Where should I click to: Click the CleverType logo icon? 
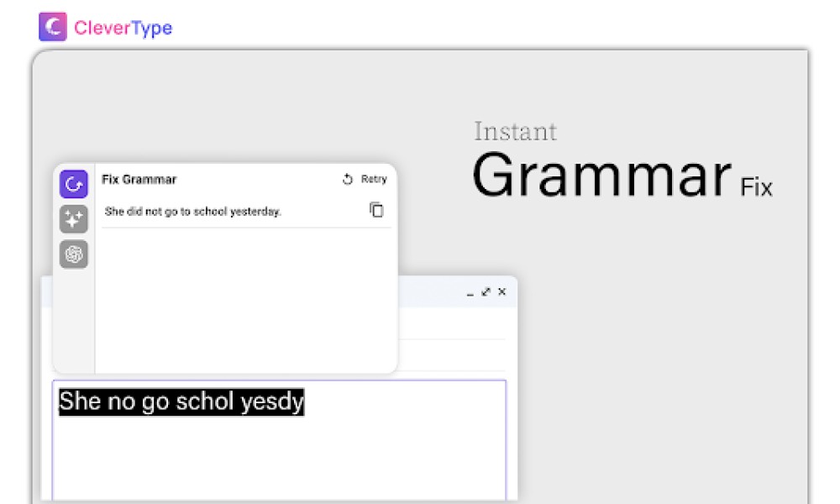click(x=52, y=27)
